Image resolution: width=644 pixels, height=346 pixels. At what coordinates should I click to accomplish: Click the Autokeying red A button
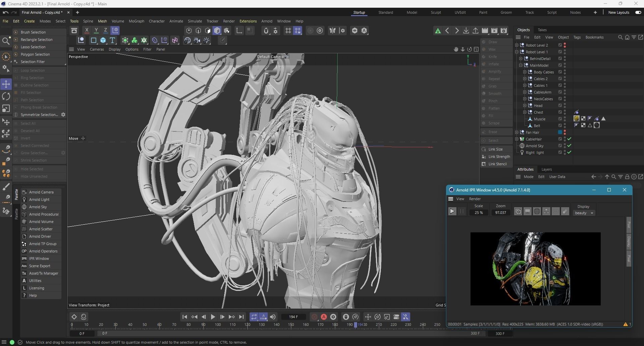pyautogui.click(x=324, y=317)
